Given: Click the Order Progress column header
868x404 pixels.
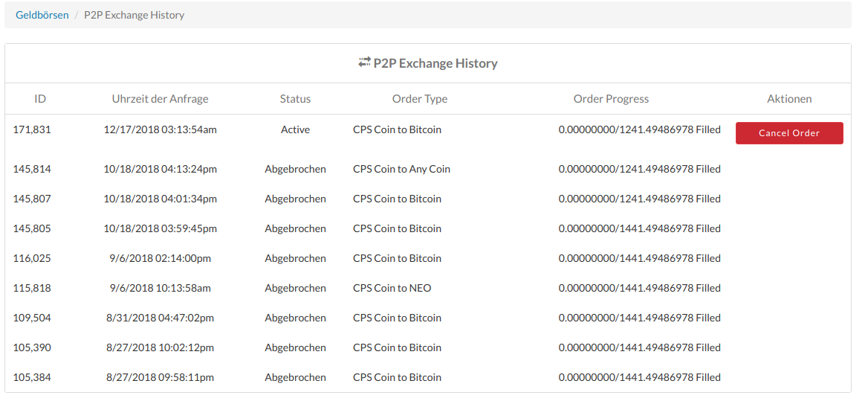Looking at the screenshot, I should point(611,99).
